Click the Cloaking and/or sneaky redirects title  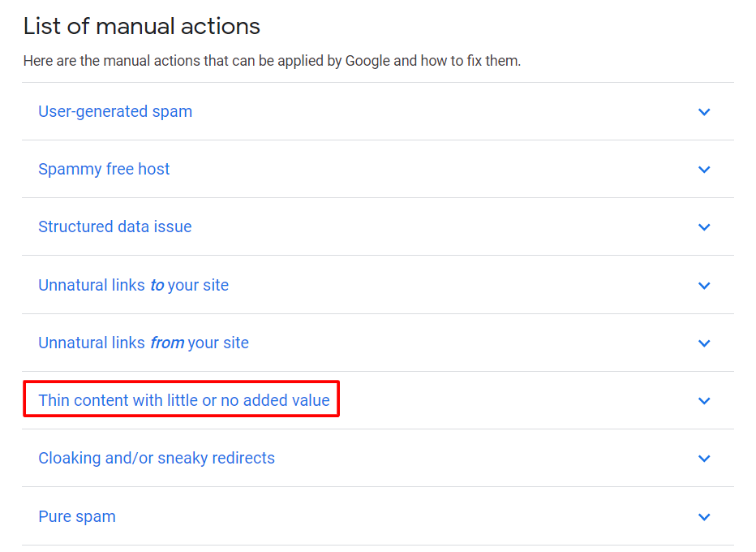[x=157, y=458]
